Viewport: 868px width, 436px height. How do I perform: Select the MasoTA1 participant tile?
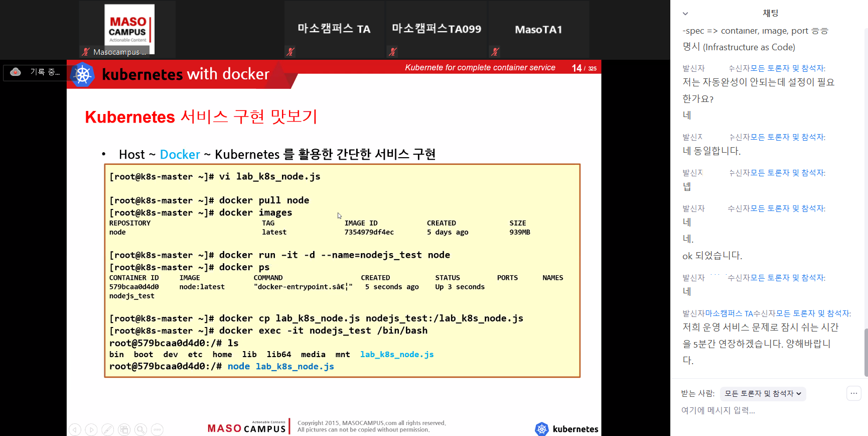click(x=538, y=29)
